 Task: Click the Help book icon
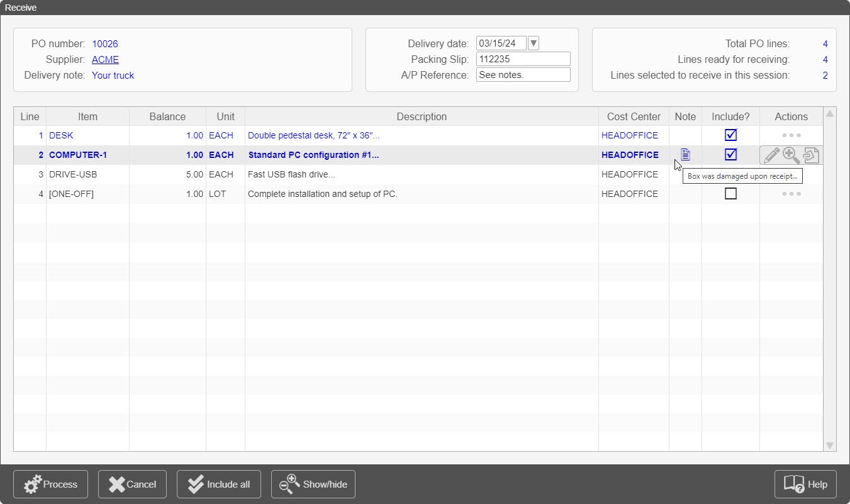(x=795, y=484)
